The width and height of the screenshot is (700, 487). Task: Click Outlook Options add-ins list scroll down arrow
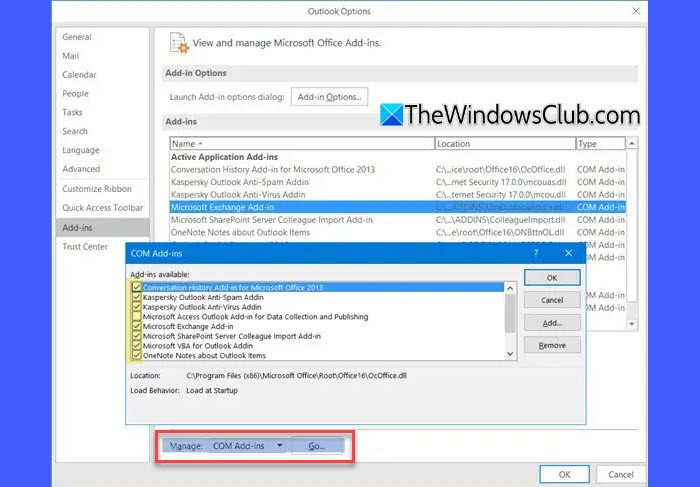pyautogui.click(x=632, y=324)
